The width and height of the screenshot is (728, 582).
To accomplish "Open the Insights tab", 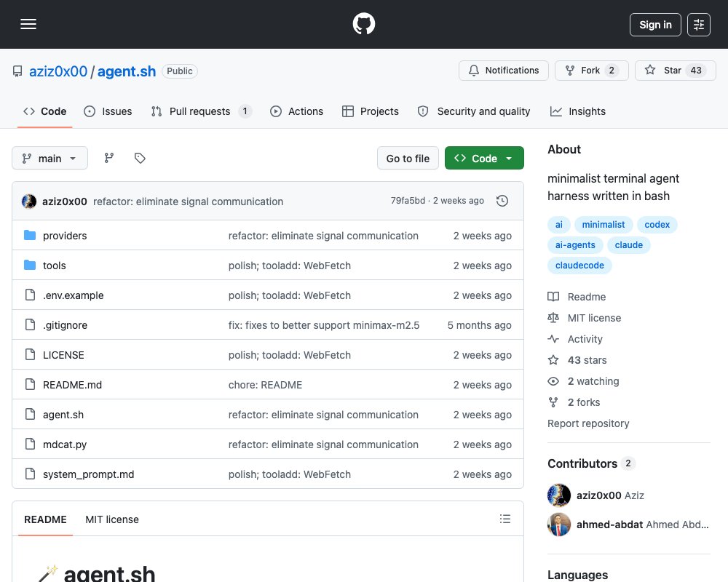I will [x=578, y=111].
